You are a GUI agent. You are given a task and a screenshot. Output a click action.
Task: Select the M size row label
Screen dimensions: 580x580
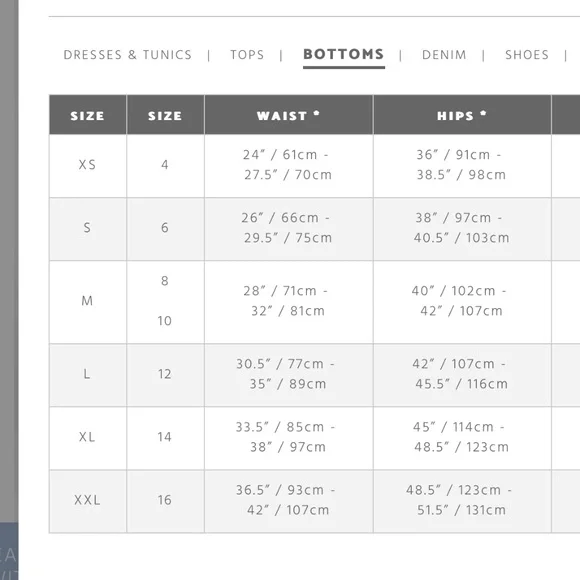(87, 301)
